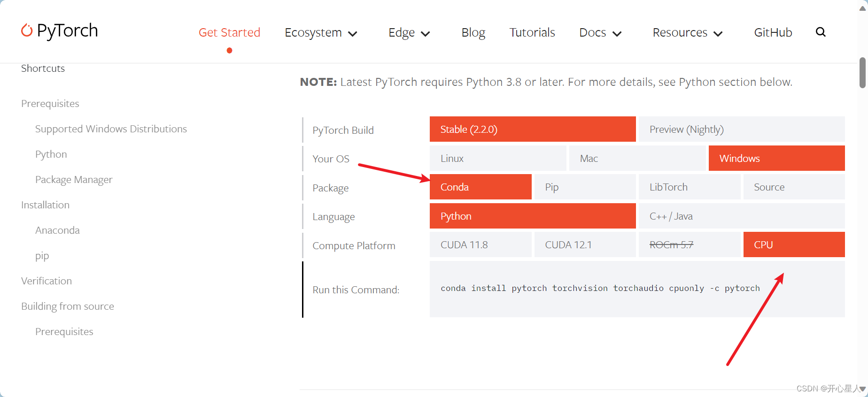
Task: Open Supported Windows Distributions shortcut
Action: tap(111, 129)
